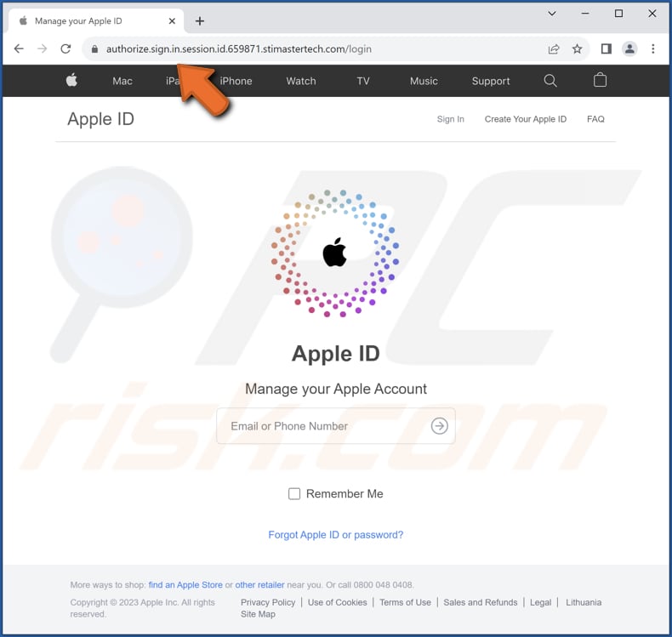Open the Use of Cookies footer link
The image size is (672, 637).
(x=338, y=602)
